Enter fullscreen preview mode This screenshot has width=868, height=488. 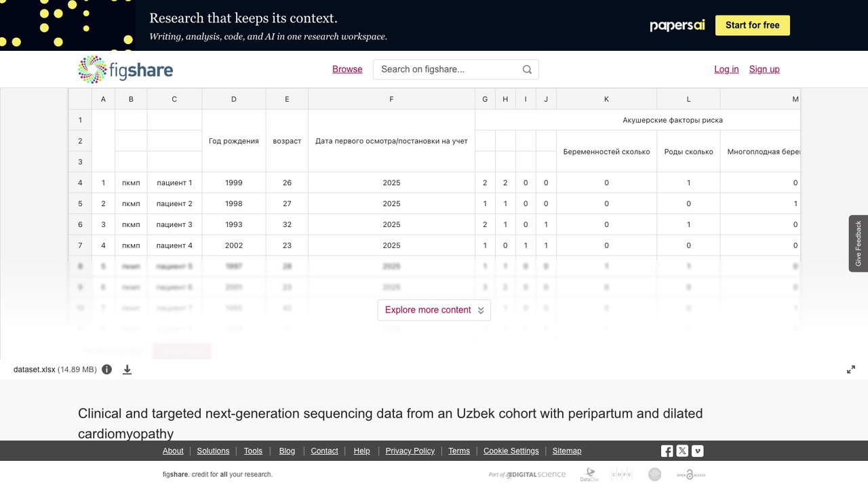pos(851,369)
